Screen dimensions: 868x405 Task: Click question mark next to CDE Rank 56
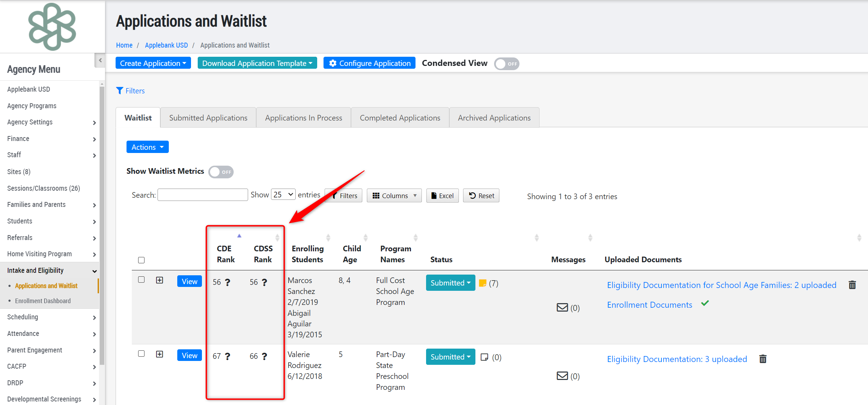click(228, 282)
